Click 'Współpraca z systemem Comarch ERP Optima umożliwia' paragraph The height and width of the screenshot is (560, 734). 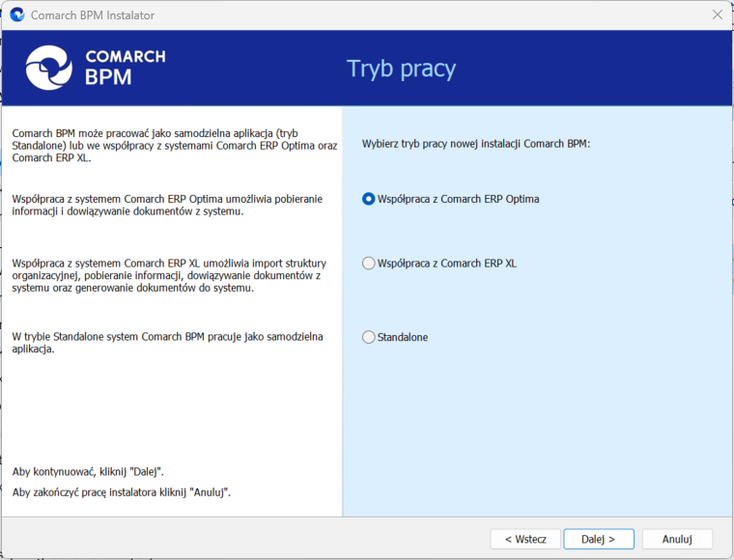point(167,205)
